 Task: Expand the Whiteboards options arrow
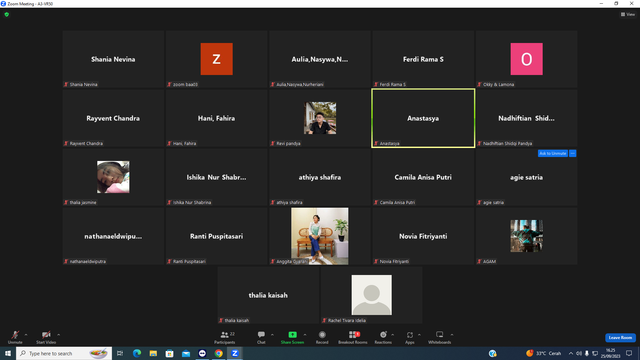pos(452,335)
